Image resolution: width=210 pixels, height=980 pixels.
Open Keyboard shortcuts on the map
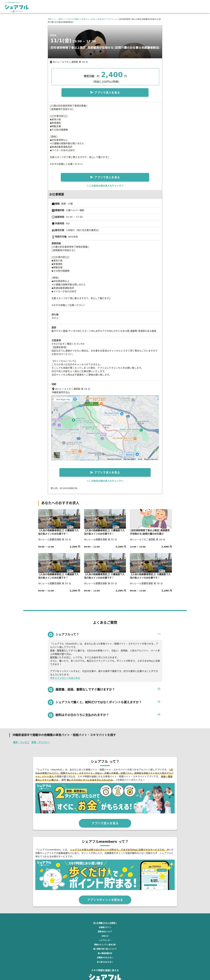pyautogui.click(x=114, y=459)
